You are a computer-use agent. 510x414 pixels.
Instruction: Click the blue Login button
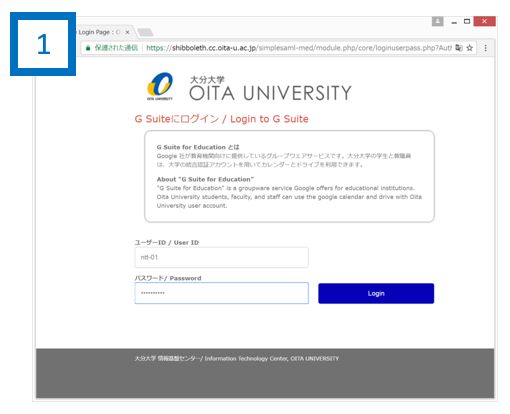[x=376, y=293]
